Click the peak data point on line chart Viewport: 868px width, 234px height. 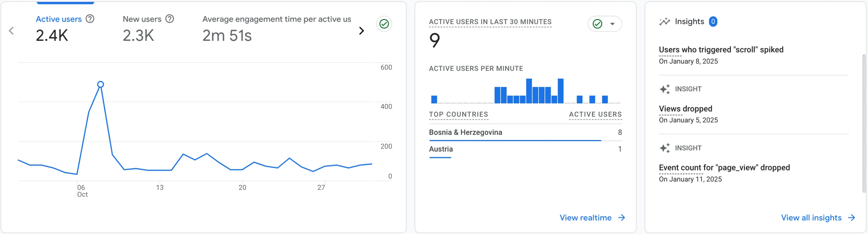coord(100,84)
